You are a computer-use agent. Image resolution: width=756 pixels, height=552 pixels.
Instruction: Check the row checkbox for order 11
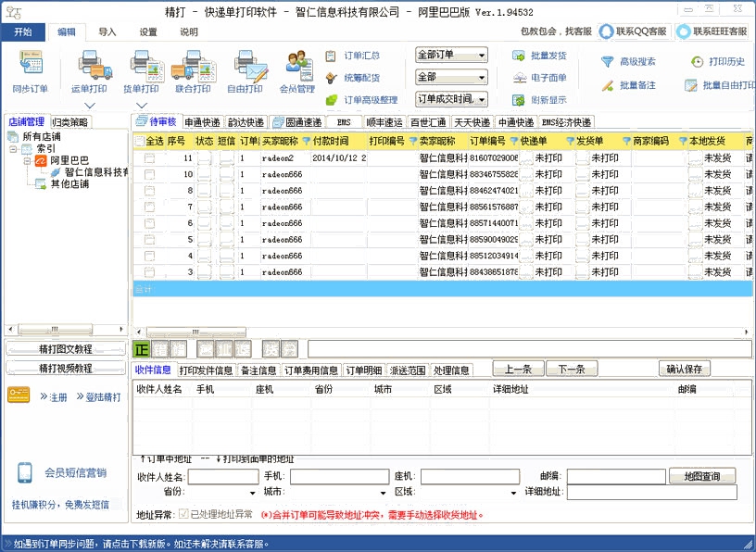pos(149,158)
